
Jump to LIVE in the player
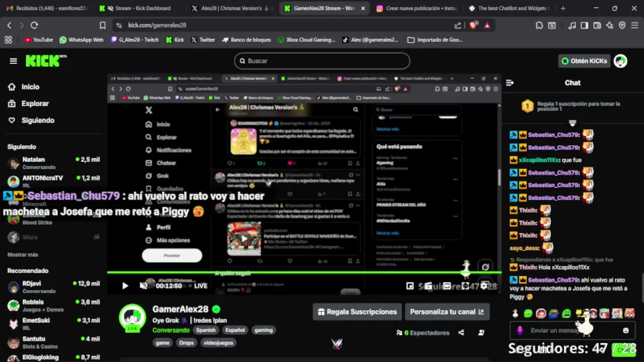[x=201, y=286]
